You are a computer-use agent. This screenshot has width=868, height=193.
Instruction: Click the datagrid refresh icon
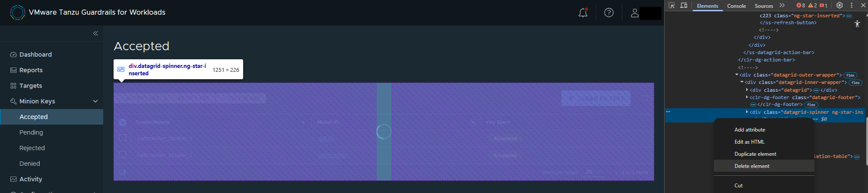point(645,98)
